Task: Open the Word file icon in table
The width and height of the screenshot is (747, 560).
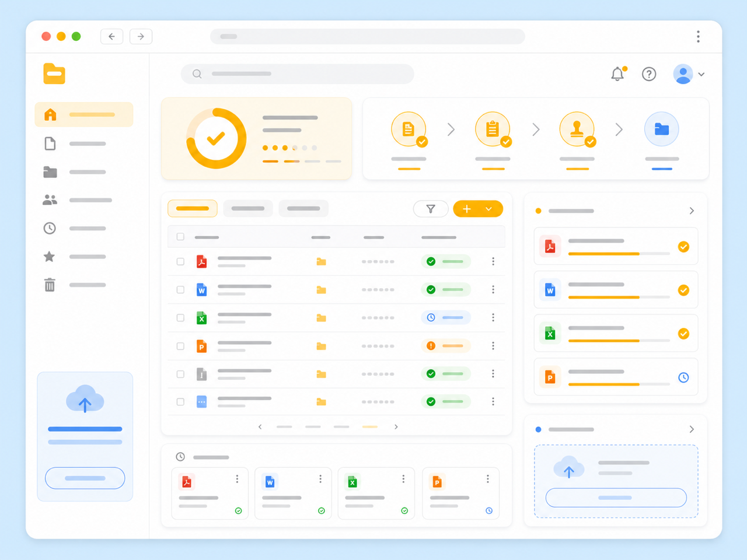Action: [201, 289]
